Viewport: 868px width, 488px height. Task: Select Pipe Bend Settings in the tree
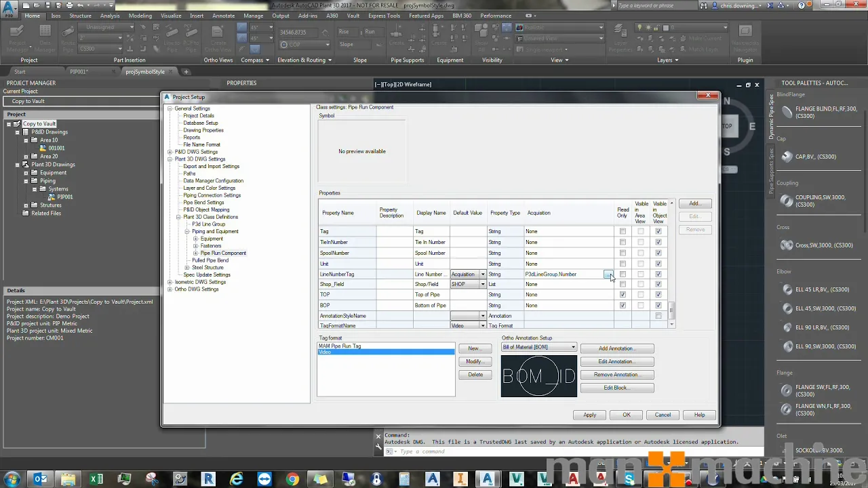tap(203, 203)
